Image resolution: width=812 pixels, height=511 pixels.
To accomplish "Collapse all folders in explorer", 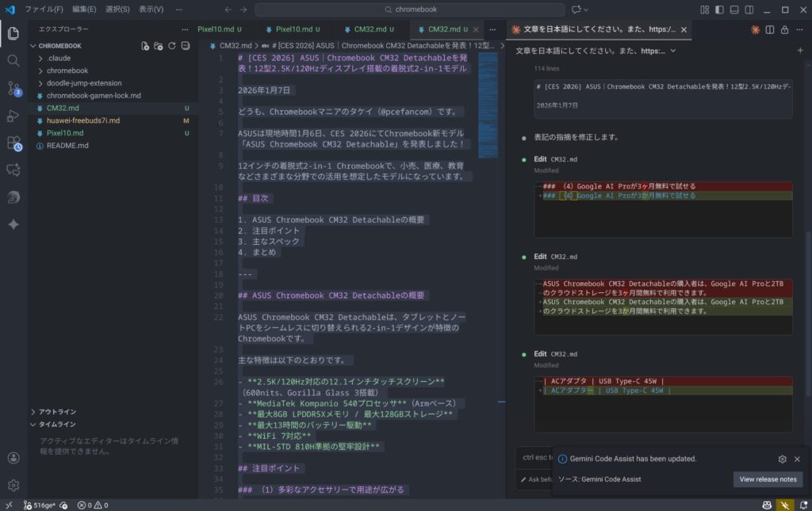I will 185,46.
